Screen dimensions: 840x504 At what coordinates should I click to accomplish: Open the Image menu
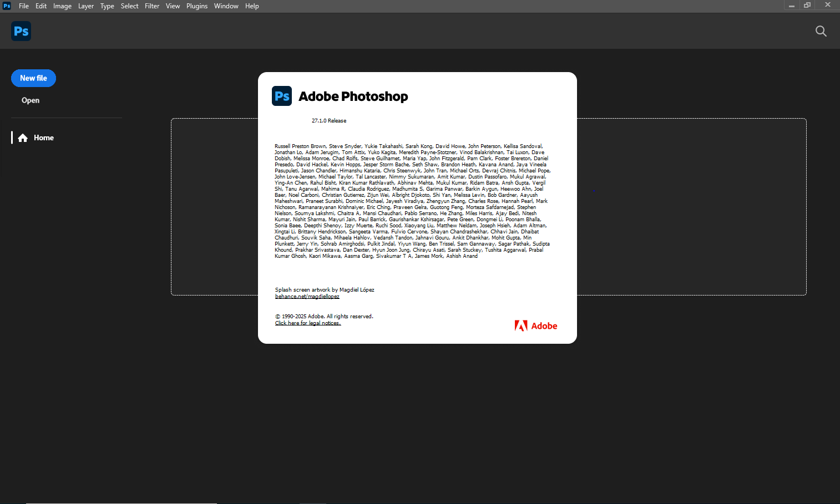[x=62, y=6]
